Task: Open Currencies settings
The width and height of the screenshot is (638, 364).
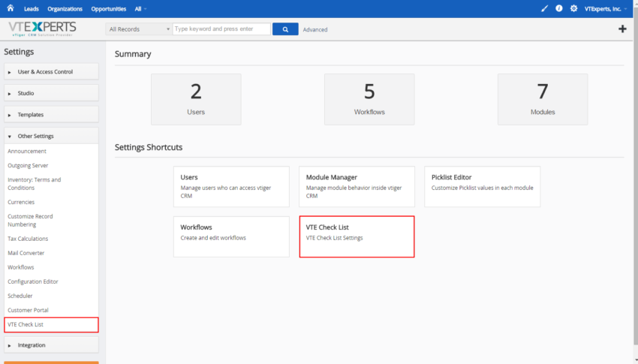Action: tap(21, 202)
